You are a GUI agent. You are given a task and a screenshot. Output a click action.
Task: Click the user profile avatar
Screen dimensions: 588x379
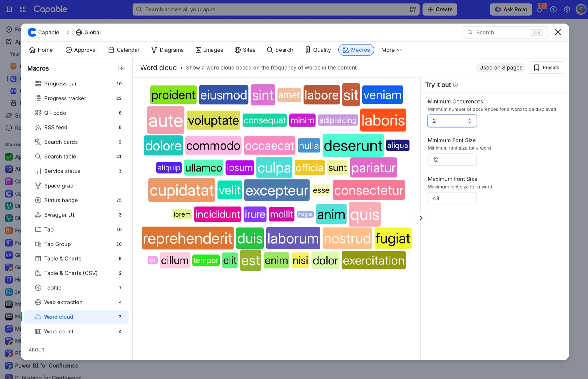coord(581,9)
